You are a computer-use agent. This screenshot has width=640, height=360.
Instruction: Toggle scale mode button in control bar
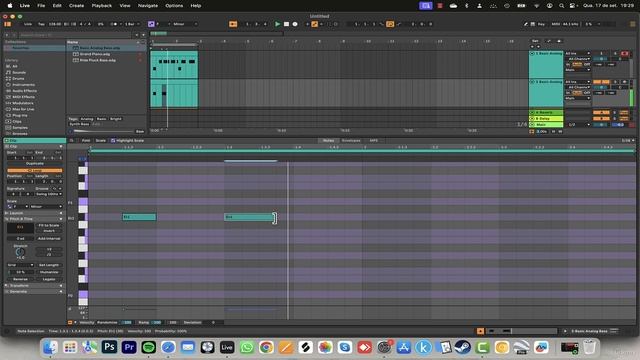[x=151, y=24]
